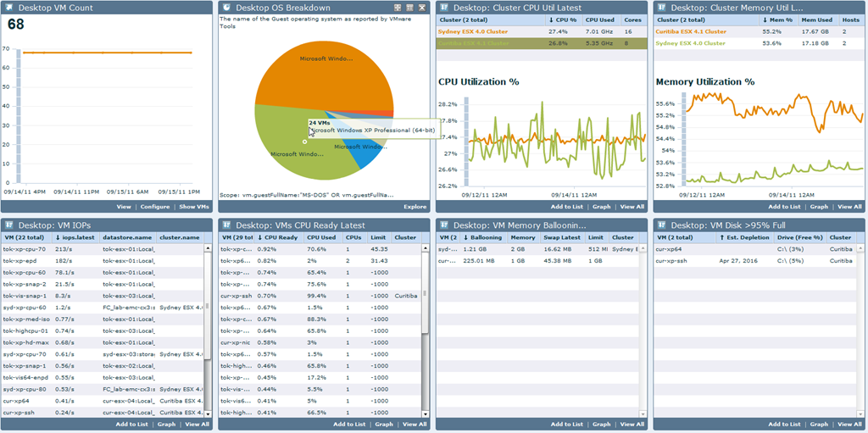Click the orange slice of the OS pie chart
Image resolution: width=868 pixels, height=433 pixels.
click(321, 72)
